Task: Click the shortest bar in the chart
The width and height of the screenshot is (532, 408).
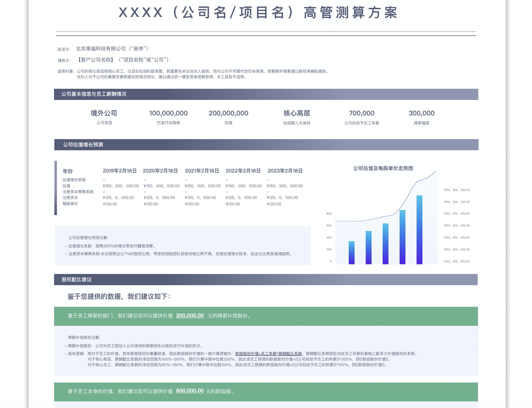Action: [352, 253]
